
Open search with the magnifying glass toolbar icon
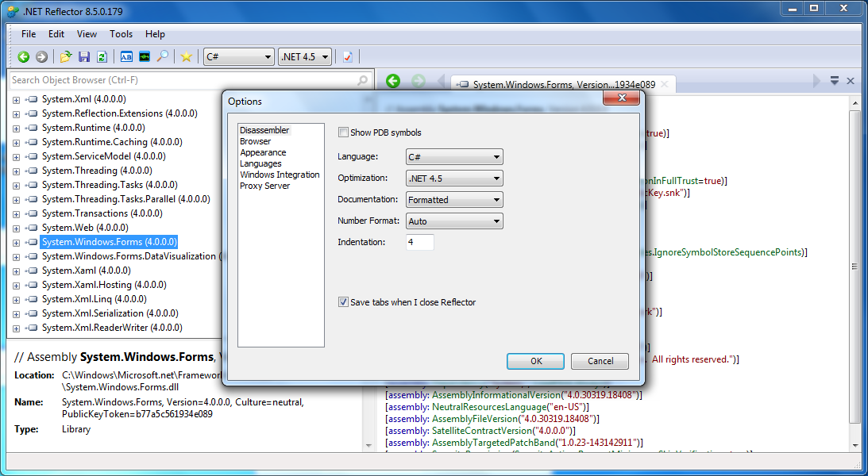pyautogui.click(x=162, y=56)
